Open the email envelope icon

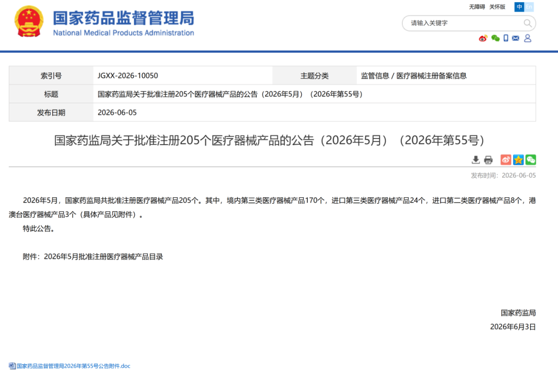coord(516,38)
